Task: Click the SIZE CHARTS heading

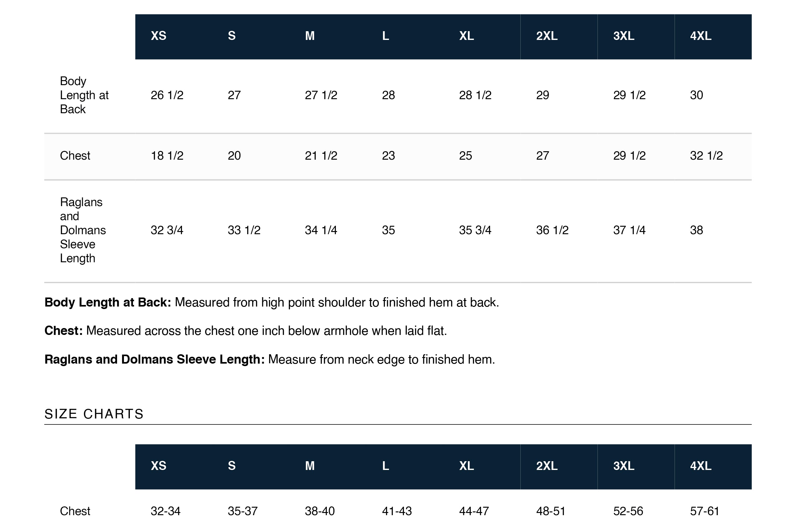Action: pos(94,414)
